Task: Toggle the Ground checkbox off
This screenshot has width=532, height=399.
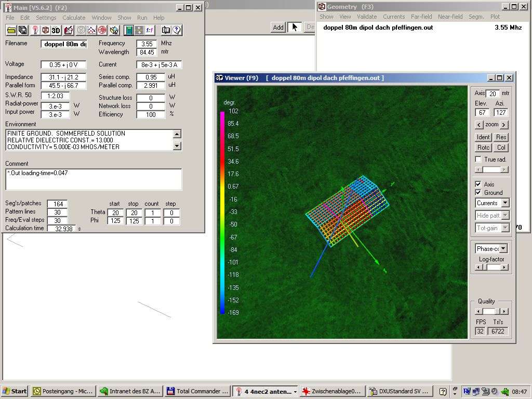Action: [x=478, y=193]
